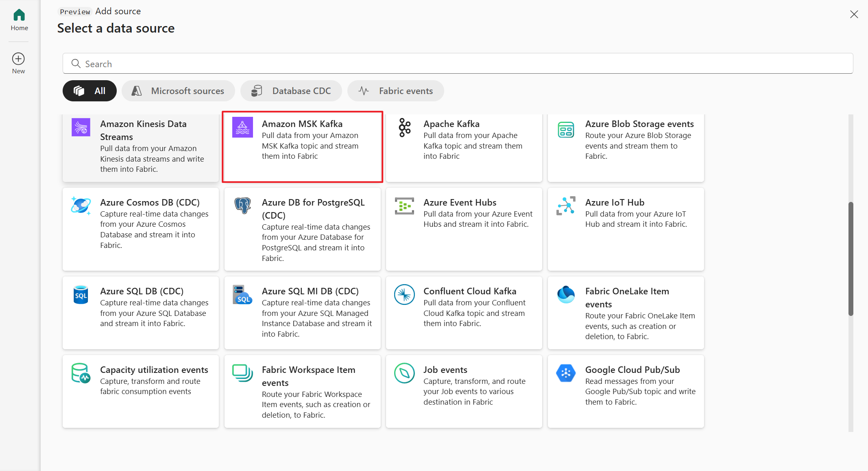Select Azure SQL DB (CDC) title
Image resolution: width=868 pixels, height=471 pixels.
point(142,291)
